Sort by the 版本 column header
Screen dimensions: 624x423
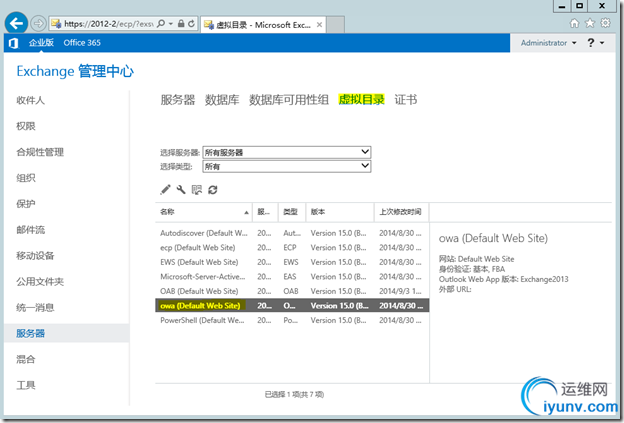point(340,212)
